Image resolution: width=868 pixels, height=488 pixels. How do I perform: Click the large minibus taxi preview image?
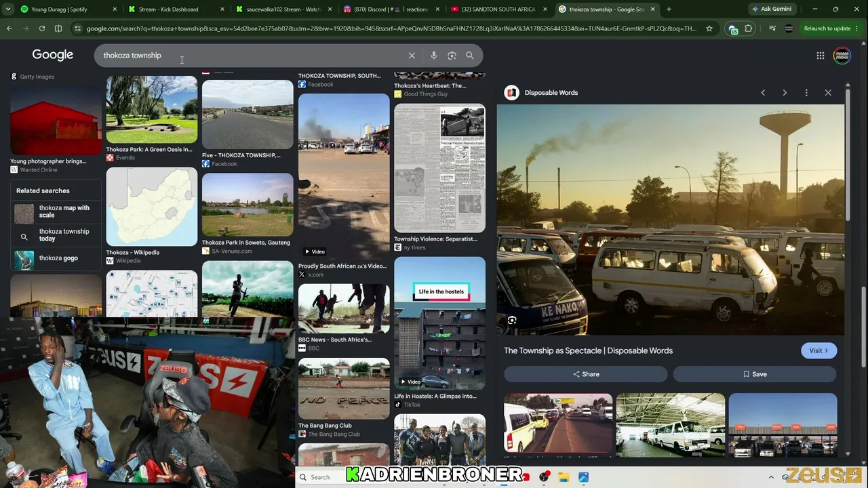pyautogui.click(x=671, y=220)
